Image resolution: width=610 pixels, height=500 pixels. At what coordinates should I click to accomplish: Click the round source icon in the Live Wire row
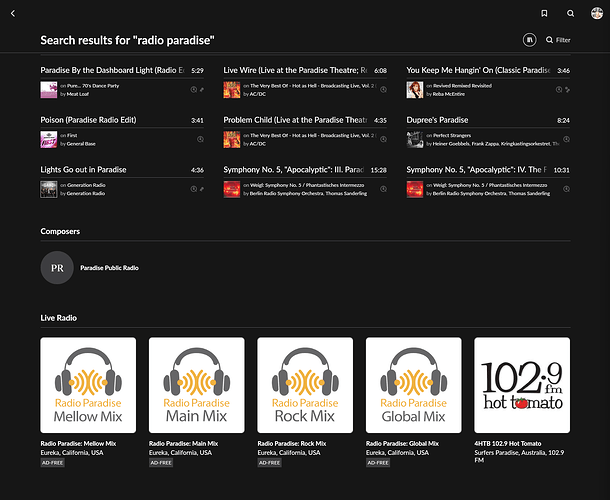point(383,89)
